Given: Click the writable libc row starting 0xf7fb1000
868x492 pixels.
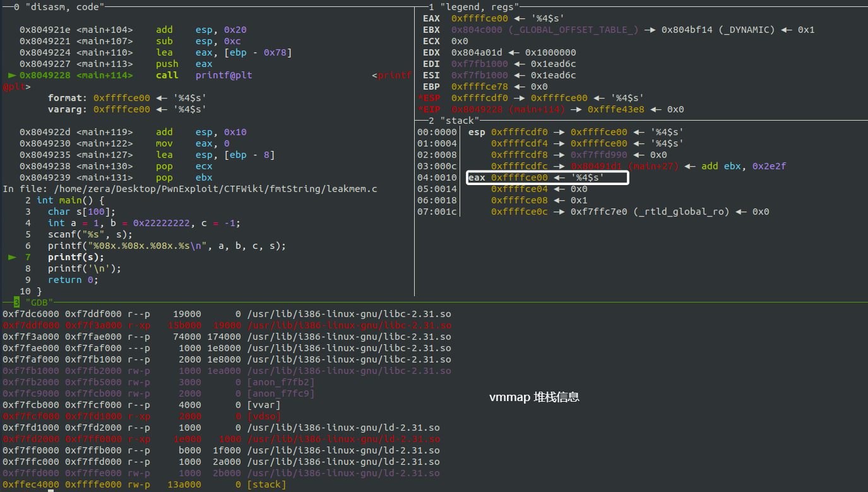Looking at the screenshot, I should click(227, 371).
